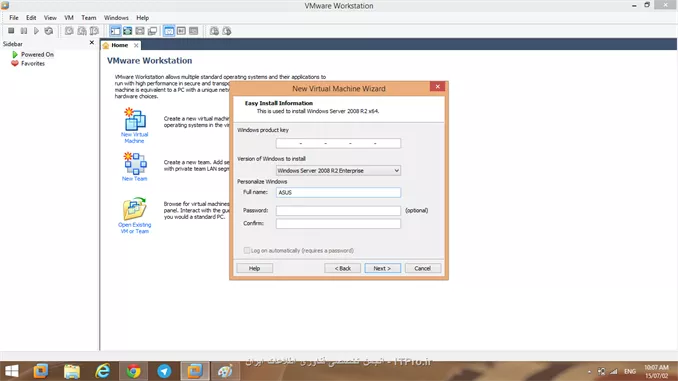Click the Capture Screen toolbar icon
Viewport: 678px width, 381px height.
tap(214, 31)
